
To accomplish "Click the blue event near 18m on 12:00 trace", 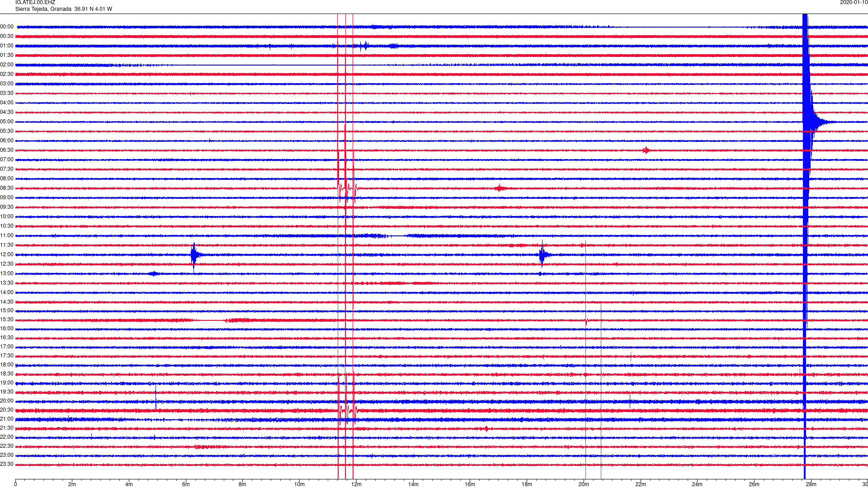I will point(544,255).
